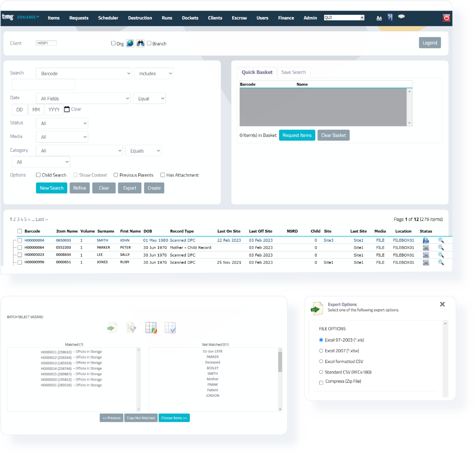Click the Aa font size icon in the header
This screenshot has height=455, width=476.
point(379,18)
